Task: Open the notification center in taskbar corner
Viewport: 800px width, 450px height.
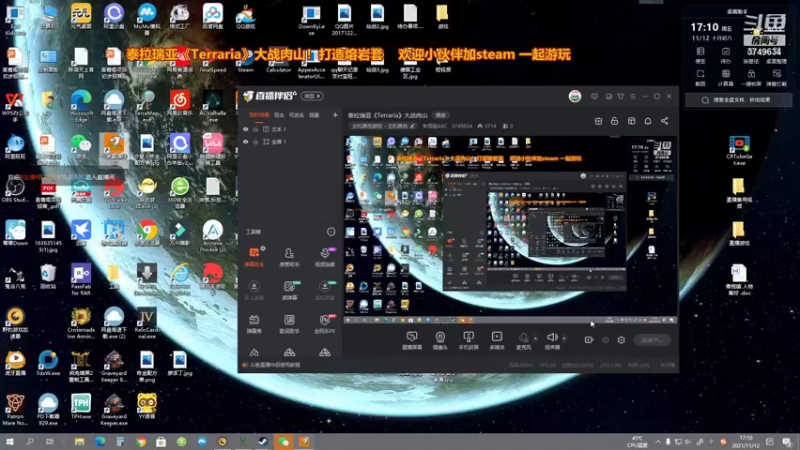Action: (x=786, y=442)
